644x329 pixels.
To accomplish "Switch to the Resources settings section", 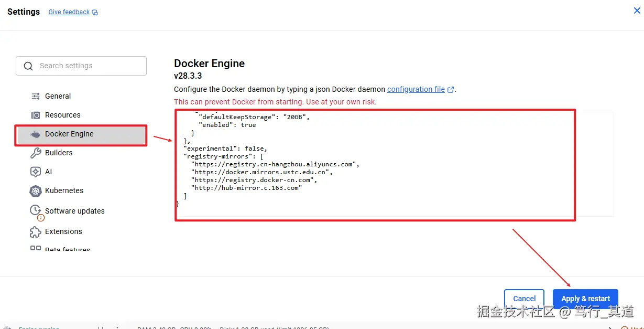I will coord(62,115).
